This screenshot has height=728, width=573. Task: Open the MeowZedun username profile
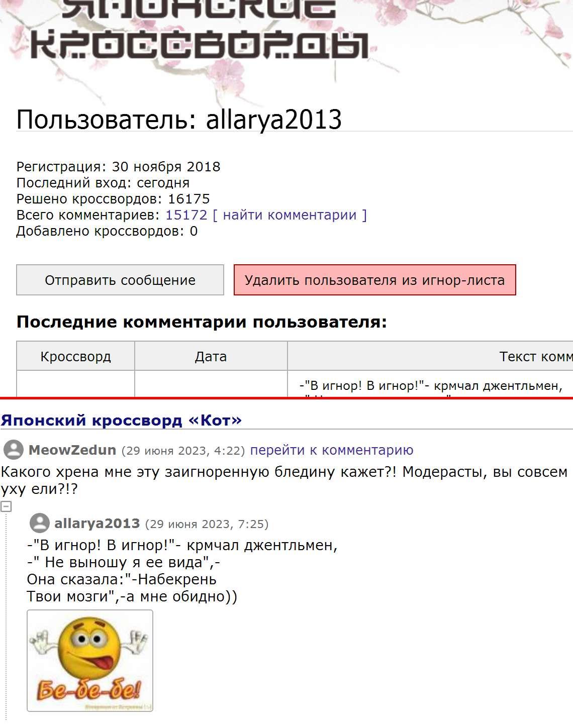[72, 450]
